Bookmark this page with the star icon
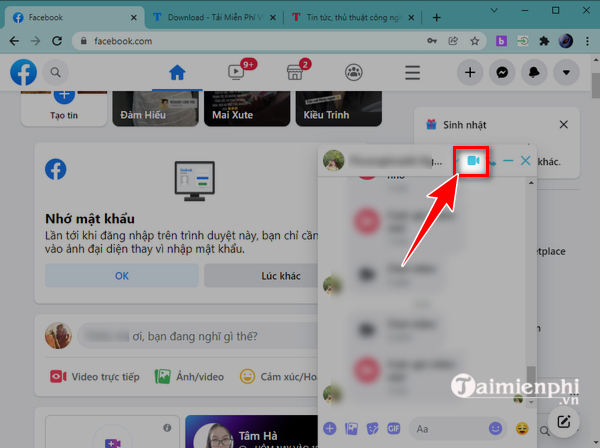This screenshot has width=600, height=448. pyautogui.click(x=474, y=41)
